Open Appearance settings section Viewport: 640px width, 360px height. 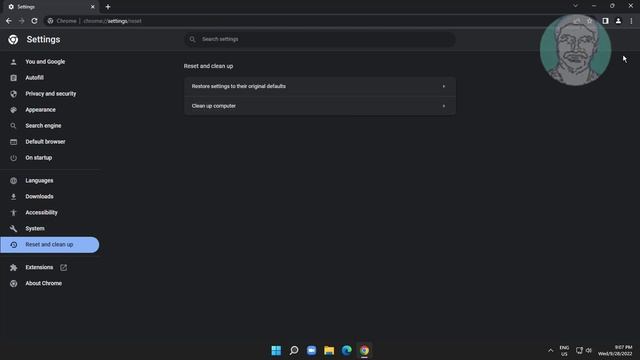40,110
